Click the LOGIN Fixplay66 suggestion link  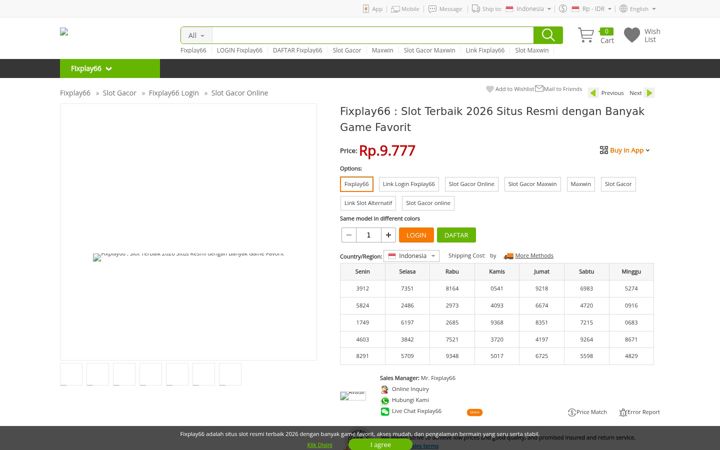pyautogui.click(x=239, y=51)
